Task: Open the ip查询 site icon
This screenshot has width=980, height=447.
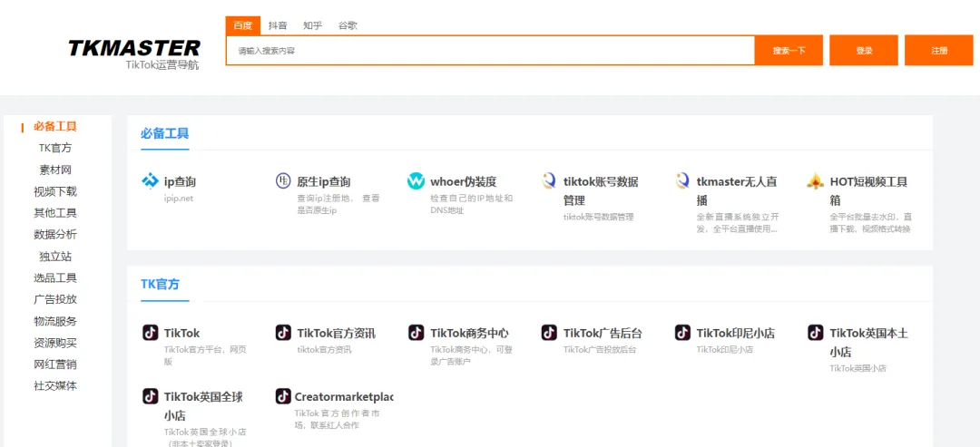Action: pyautogui.click(x=150, y=181)
